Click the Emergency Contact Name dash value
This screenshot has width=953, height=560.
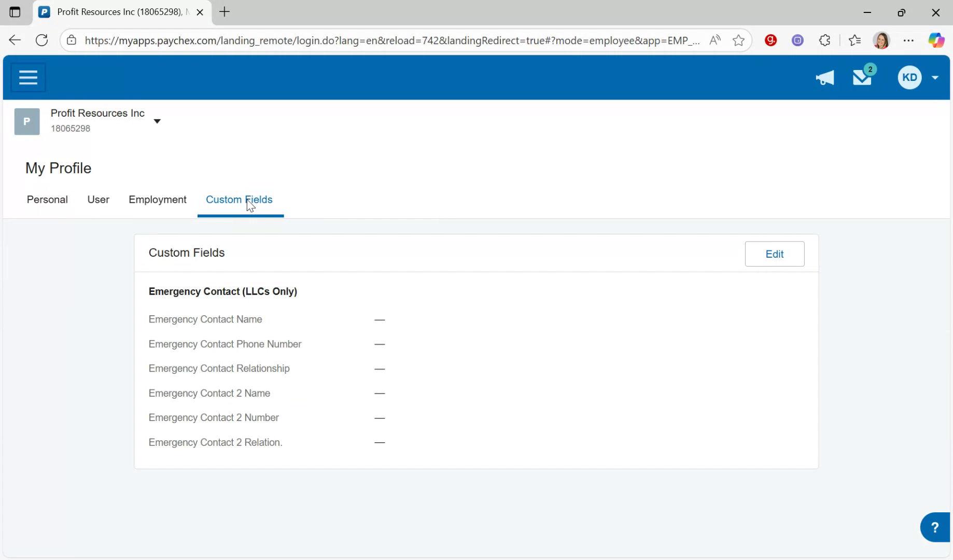[x=380, y=319]
